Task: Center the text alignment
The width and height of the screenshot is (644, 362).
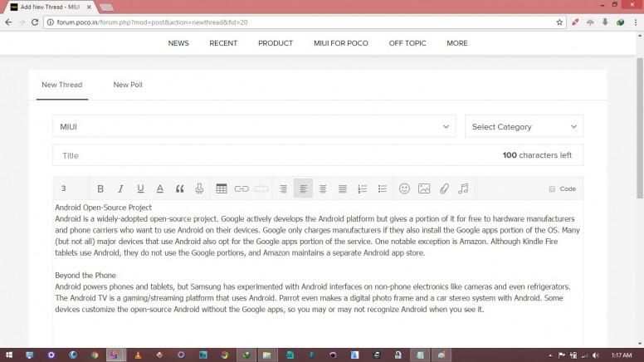Action: [x=323, y=188]
